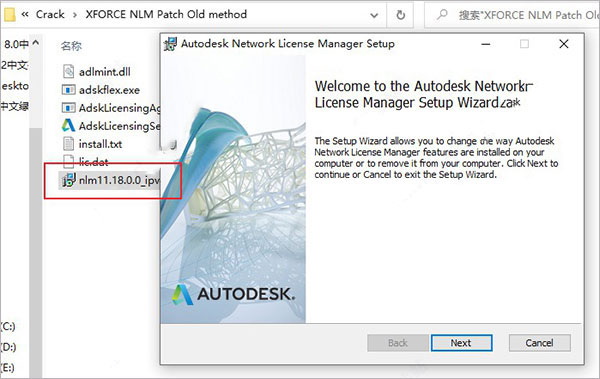Click the search magnifier icon
Image resolution: width=600 pixels, height=379 pixels.
point(442,15)
